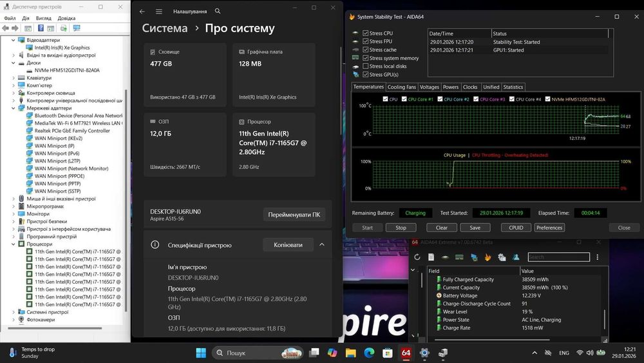Click the user profile icon in AIDA64 Extreme toolbar
This screenshot has height=363, width=644.
tap(516, 257)
